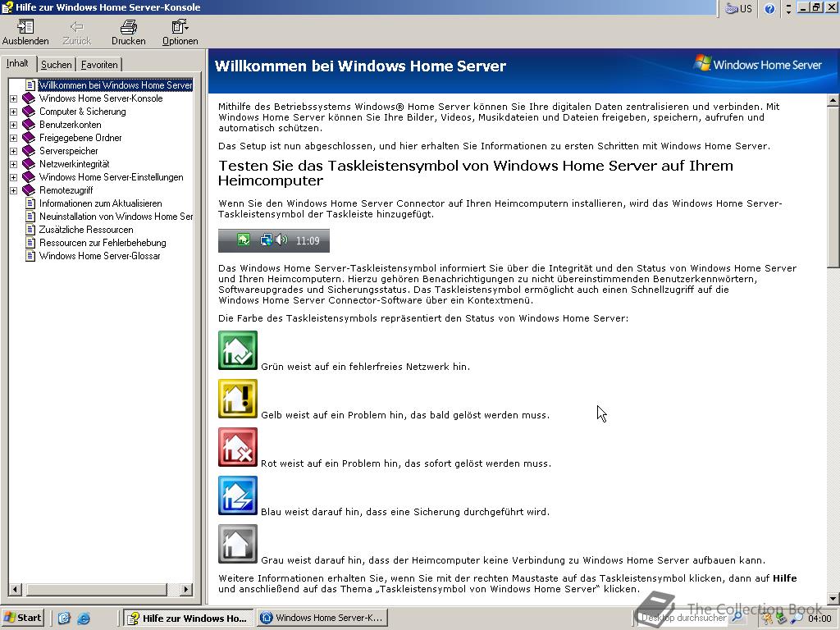The image size is (840, 630).
Task: Click the green network-healthy status icon
Action: pos(238,350)
